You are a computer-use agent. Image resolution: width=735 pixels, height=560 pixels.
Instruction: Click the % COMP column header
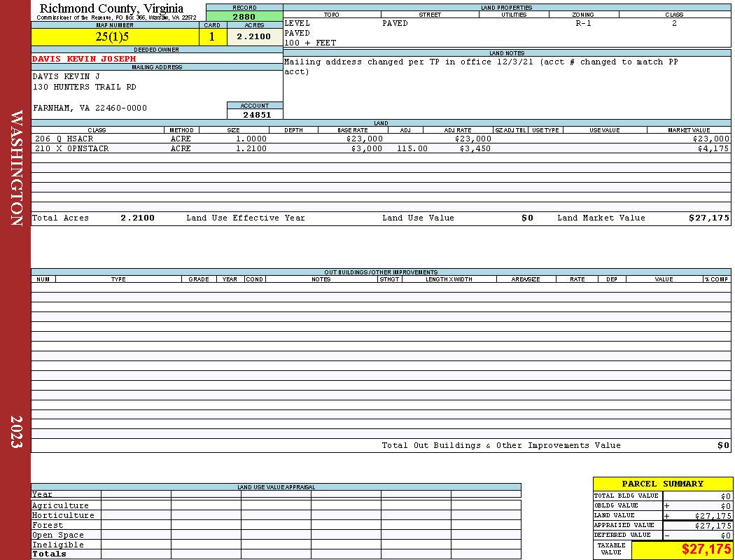(717, 279)
